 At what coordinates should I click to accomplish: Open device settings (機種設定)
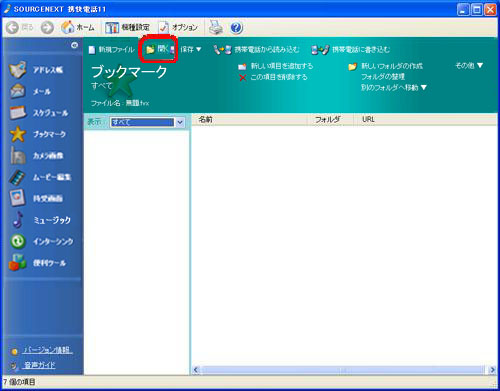coord(127,27)
